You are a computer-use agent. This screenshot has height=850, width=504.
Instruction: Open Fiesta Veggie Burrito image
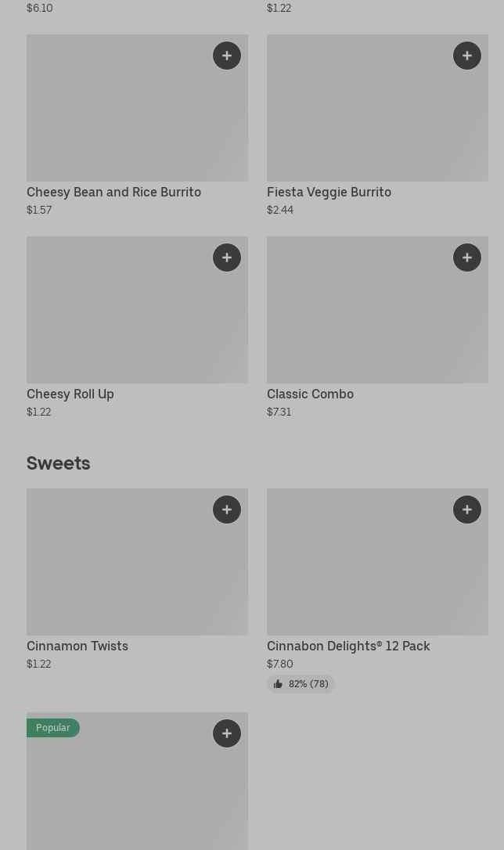coord(377,108)
